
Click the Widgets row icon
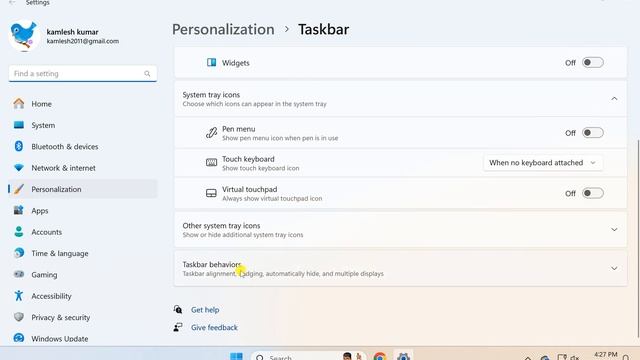[211, 62]
